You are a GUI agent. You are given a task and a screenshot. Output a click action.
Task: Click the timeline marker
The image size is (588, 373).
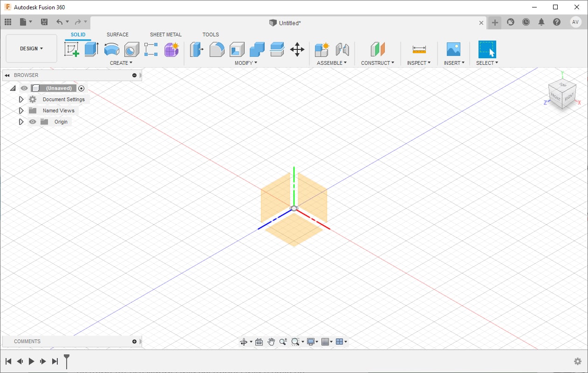click(x=67, y=360)
